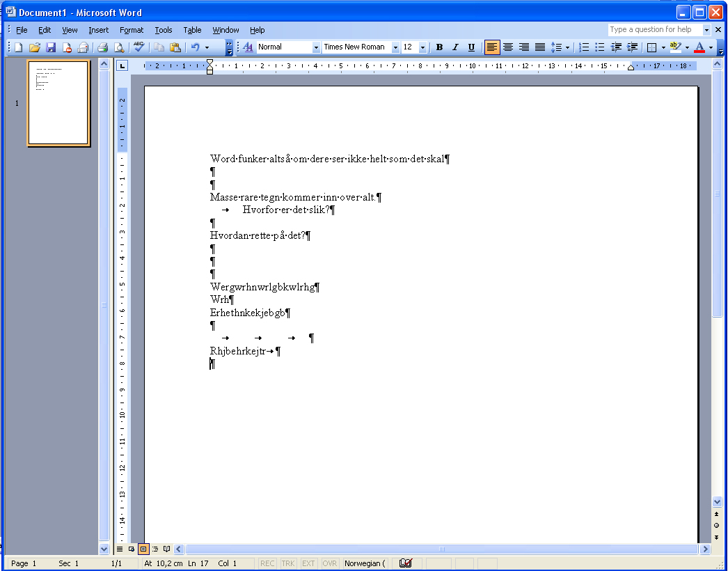Click the E-mail toolbar icon
728x571 pixels.
(83, 47)
